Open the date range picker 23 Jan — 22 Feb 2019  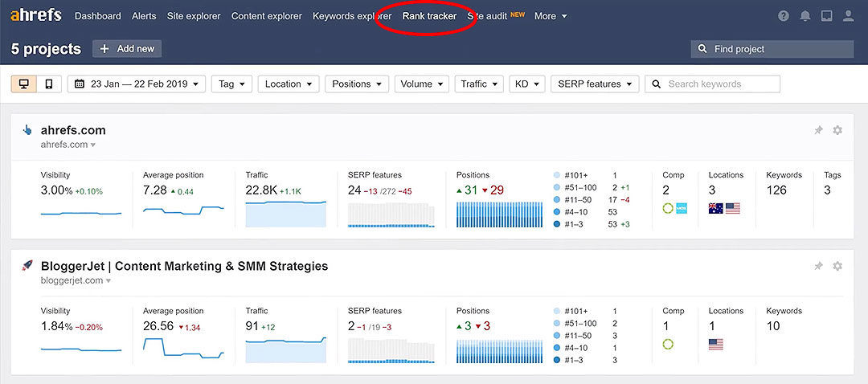[137, 84]
